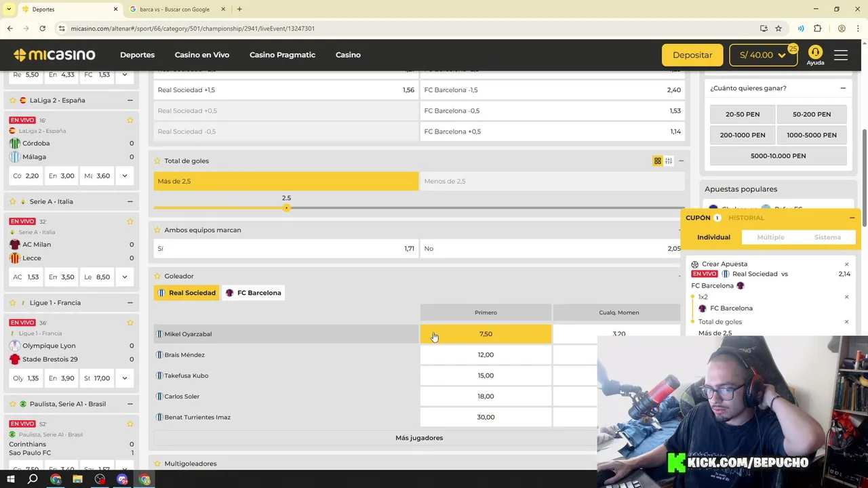Bet on Takefusa Kubo first scorer 15,00

486,375
